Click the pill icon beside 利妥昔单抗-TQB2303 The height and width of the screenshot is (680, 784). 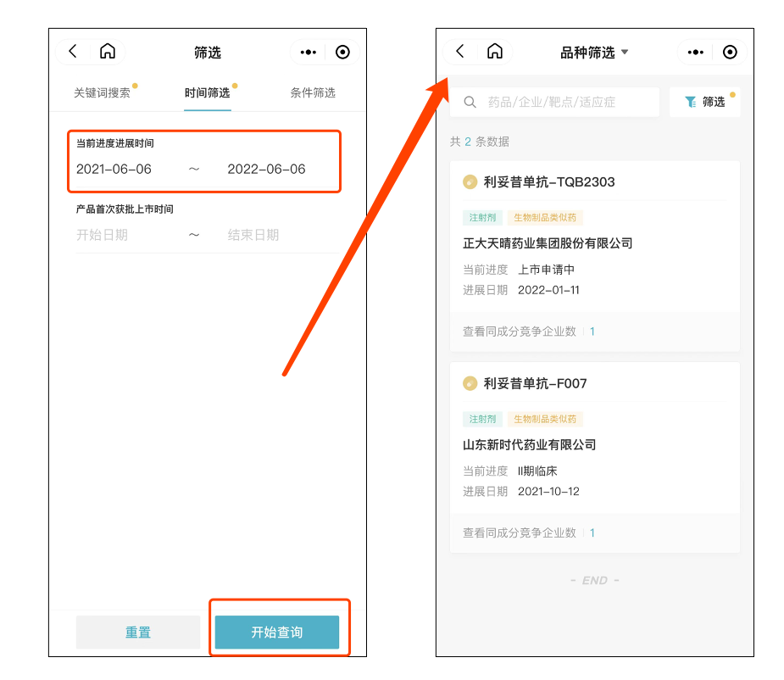coord(470,181)
